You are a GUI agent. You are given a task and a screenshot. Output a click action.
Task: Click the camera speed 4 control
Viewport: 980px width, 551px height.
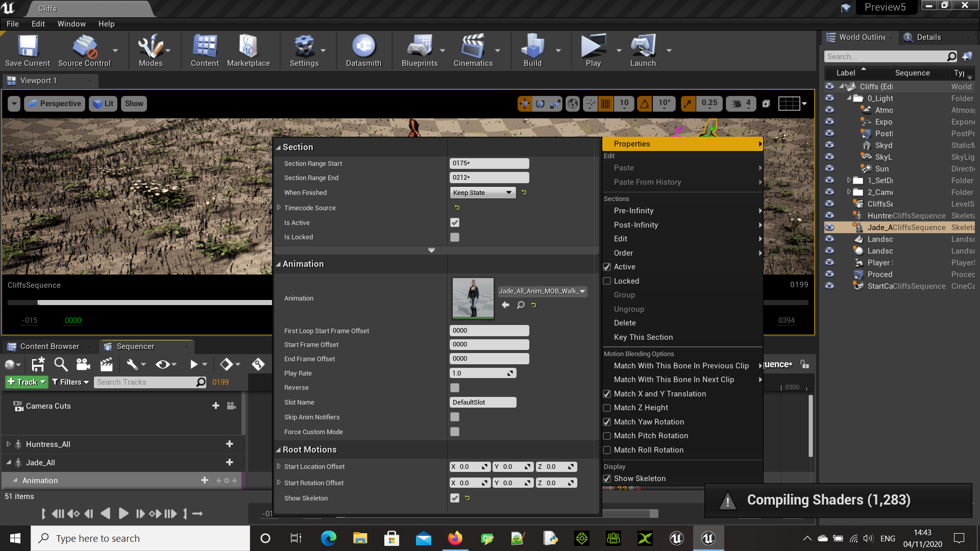coord(742,104)
